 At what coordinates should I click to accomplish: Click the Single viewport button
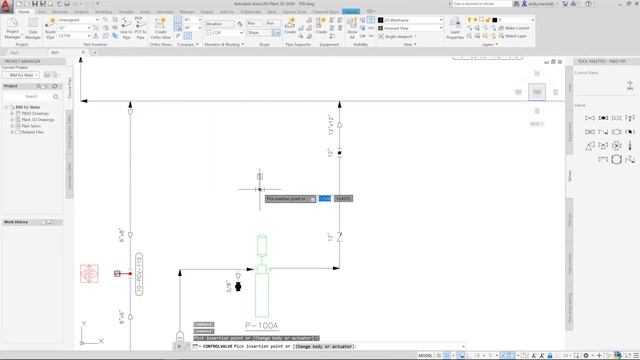tap(397, 36)
